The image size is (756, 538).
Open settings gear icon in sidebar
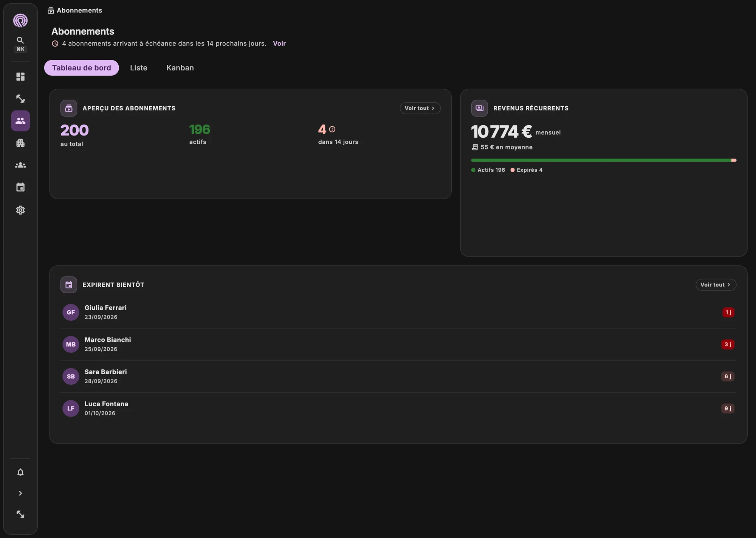tap(20, 210)
